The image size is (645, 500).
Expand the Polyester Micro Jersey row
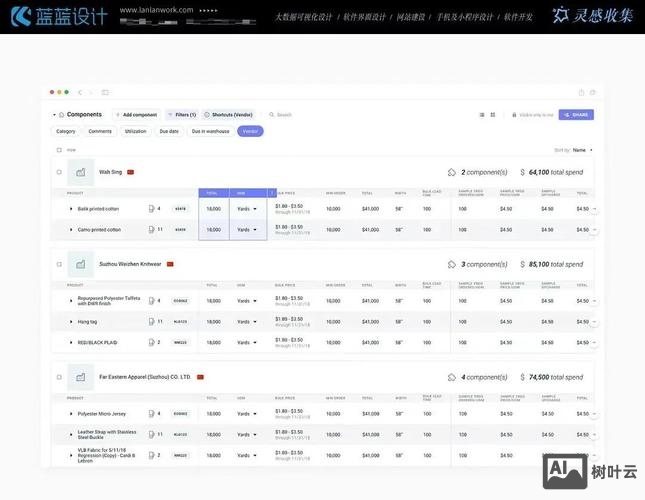tap(71, 413)
